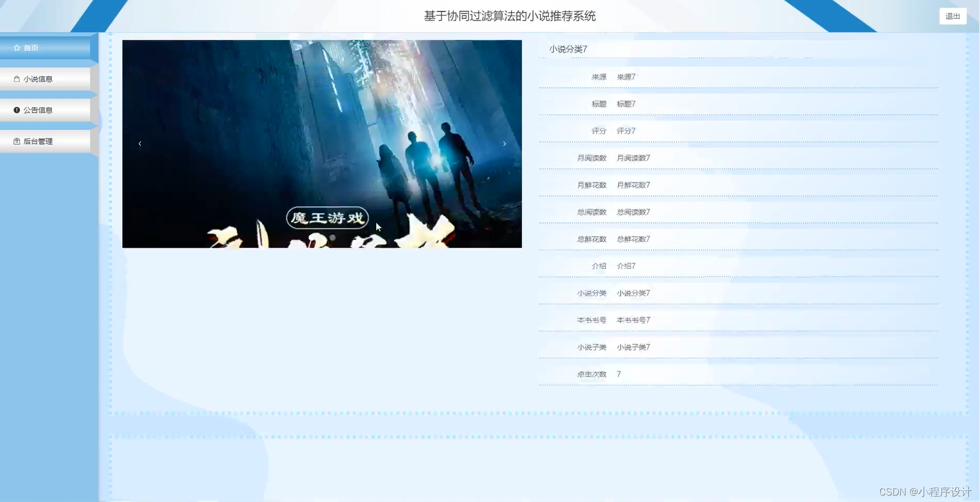Screen dimensions: 980x502
Task: Click the value 总鲜花数7
Action: tap(633, 239)
